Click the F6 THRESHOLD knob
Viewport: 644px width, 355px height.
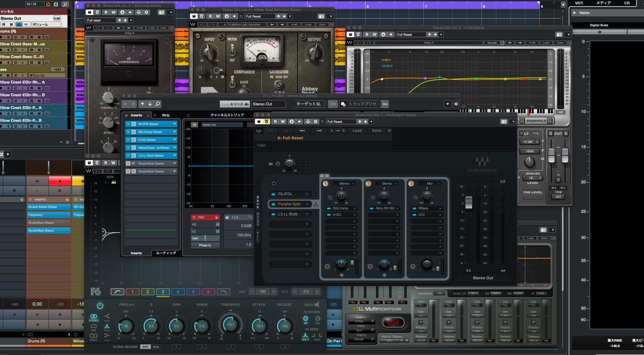(230, 325)
